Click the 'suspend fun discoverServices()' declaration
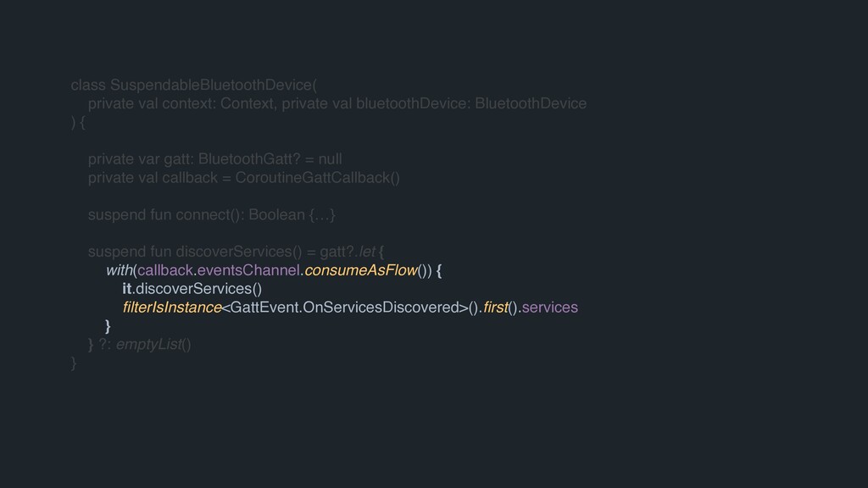This screenshot has width=868, height=488. tap(195, 252)
